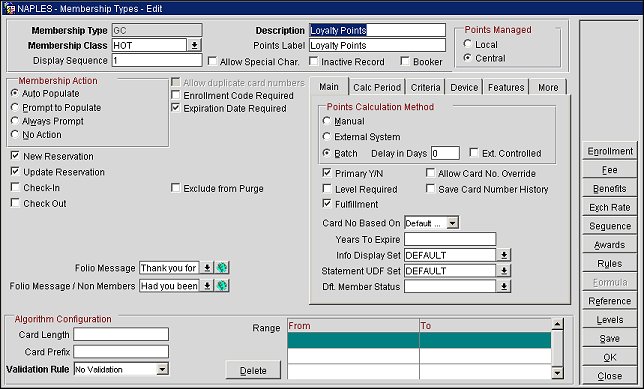Click the Reference button
The image size is (644, 389).
610,301
